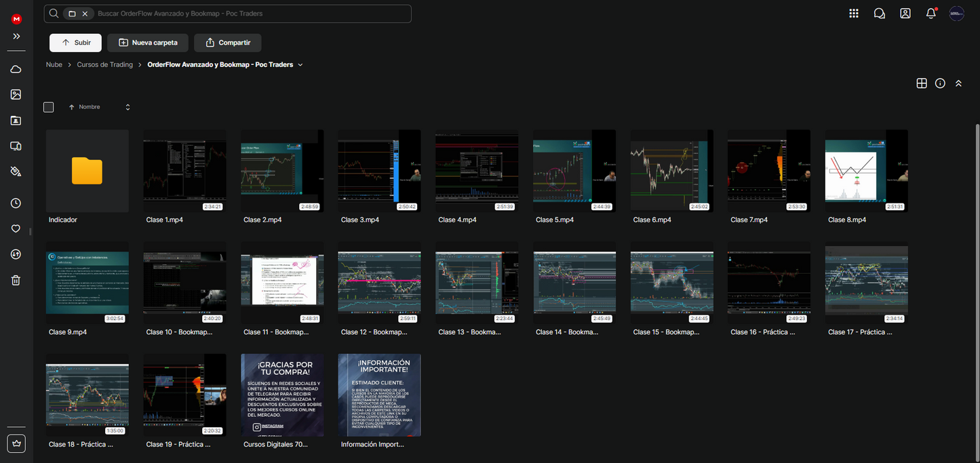Open Contacts from the top bar icon
The image size is (980, 463).
point(905,13)
